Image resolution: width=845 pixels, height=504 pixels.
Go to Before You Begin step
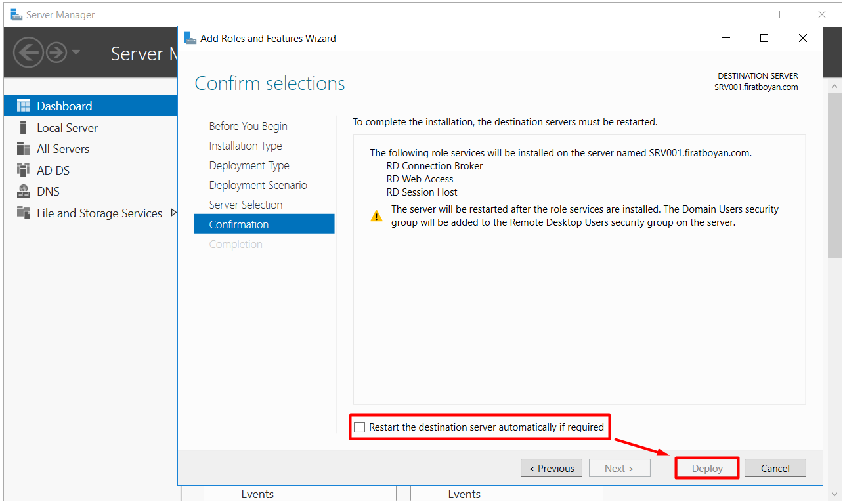[248, 126]
